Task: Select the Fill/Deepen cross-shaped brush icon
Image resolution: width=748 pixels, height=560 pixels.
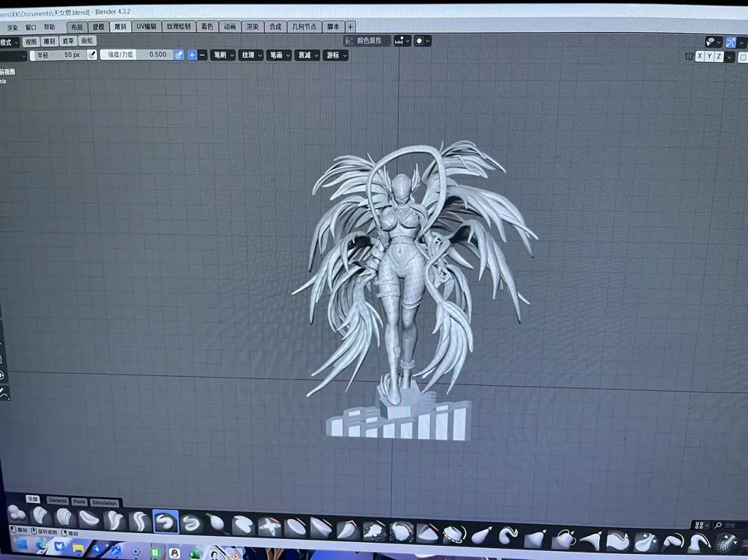Action: click(x=269, y=527)
